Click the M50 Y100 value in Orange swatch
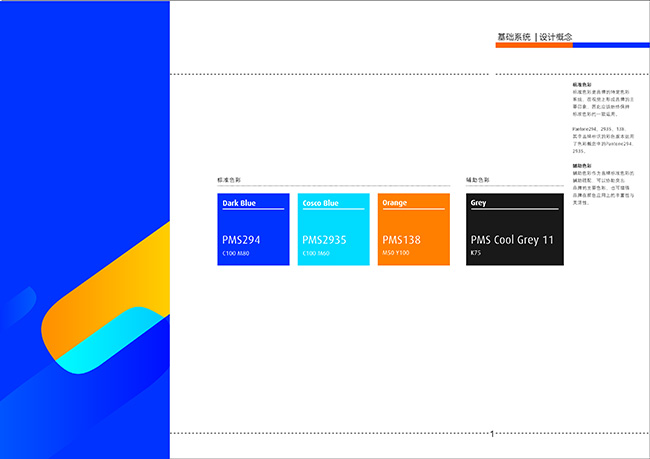Viewport: 650px width, 459px height. pos(396,254)
